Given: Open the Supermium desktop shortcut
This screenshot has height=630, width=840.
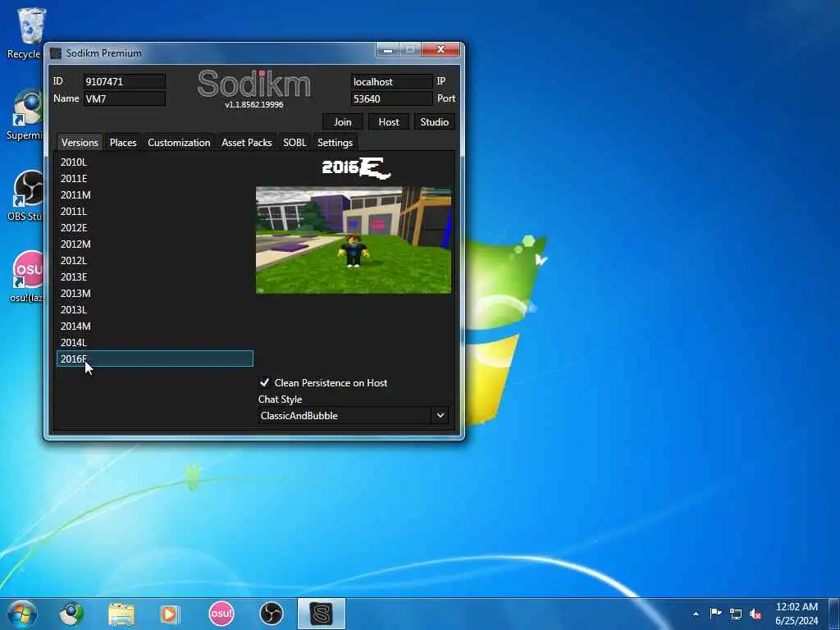Looking at the screenshot, I should click(25, 115).
